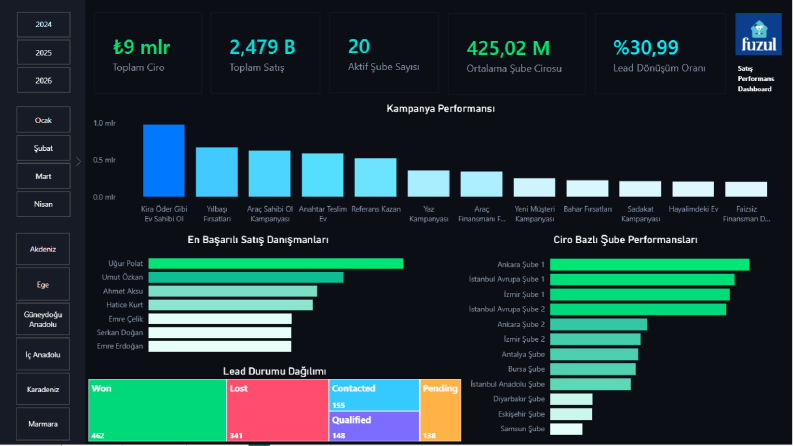The width and height of the screenshot is (793, 446).
Task: Click the Lead Durumu Dağılımı title
Action: click(275, 371)
